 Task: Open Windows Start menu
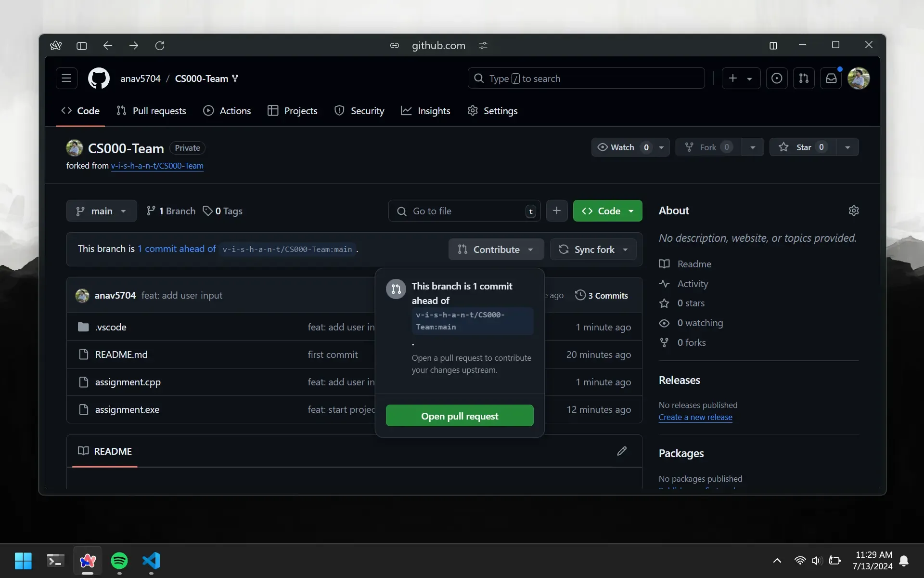click(x=23, y=561)
